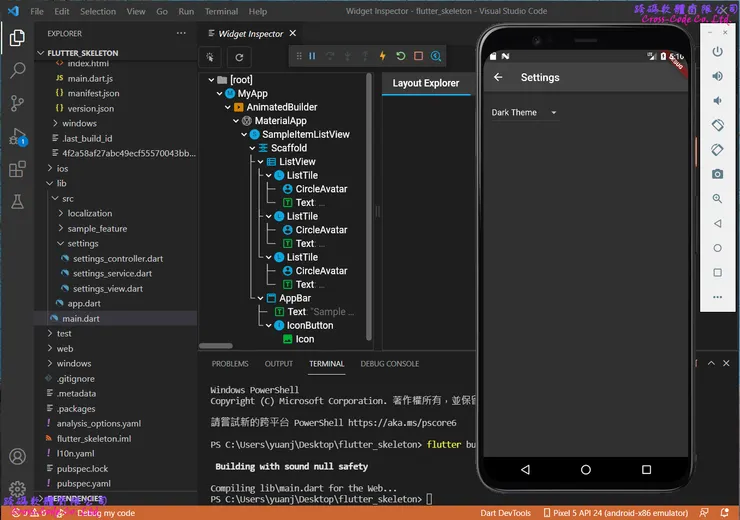Viewport: 740px width, 520px height.
Task: Click the Flutter hot reload lightning icon
Action: tap(383, 57)
